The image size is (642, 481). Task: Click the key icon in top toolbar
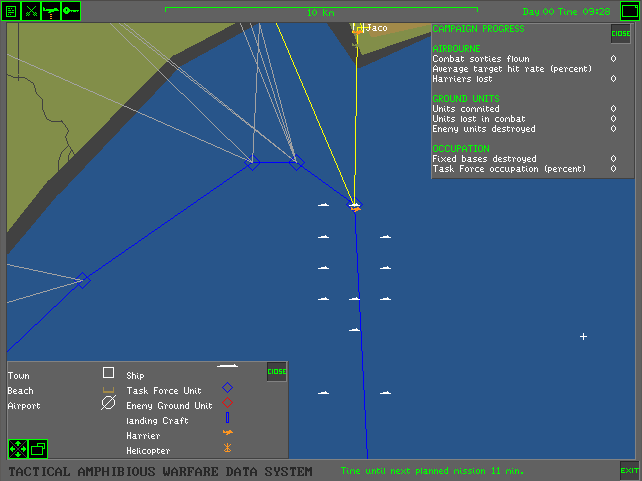pos(70,10)
